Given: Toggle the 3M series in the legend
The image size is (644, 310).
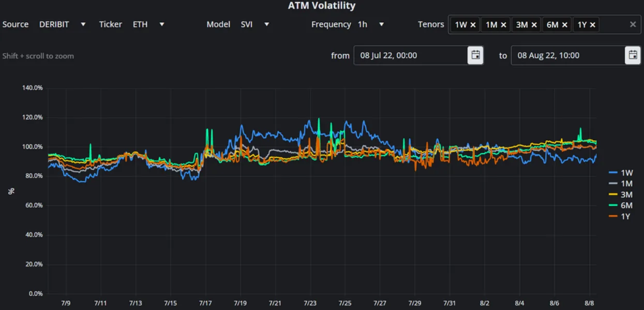Looking at the screenshot, I should pyautogui.click(x=621, y=195).
